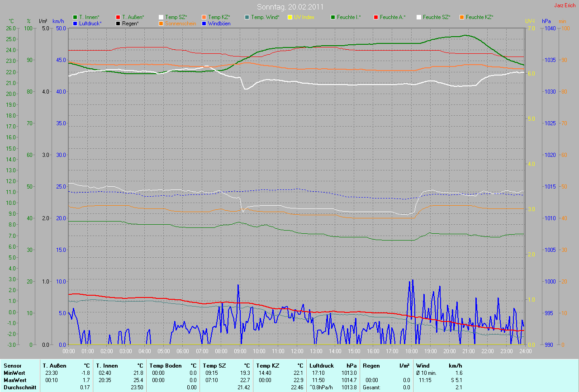
Task: Select the T. Außen column header in table
Action: [54, 366]
